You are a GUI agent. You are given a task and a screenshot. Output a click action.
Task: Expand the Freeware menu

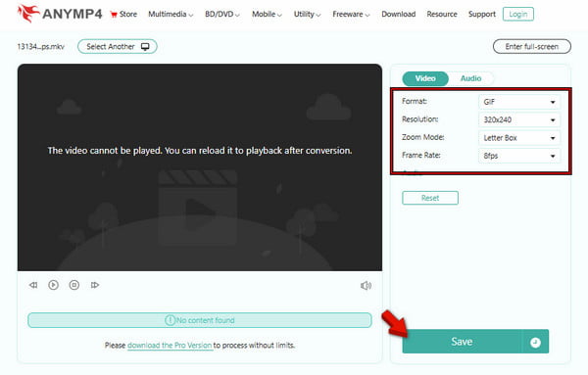click(351, 15)
